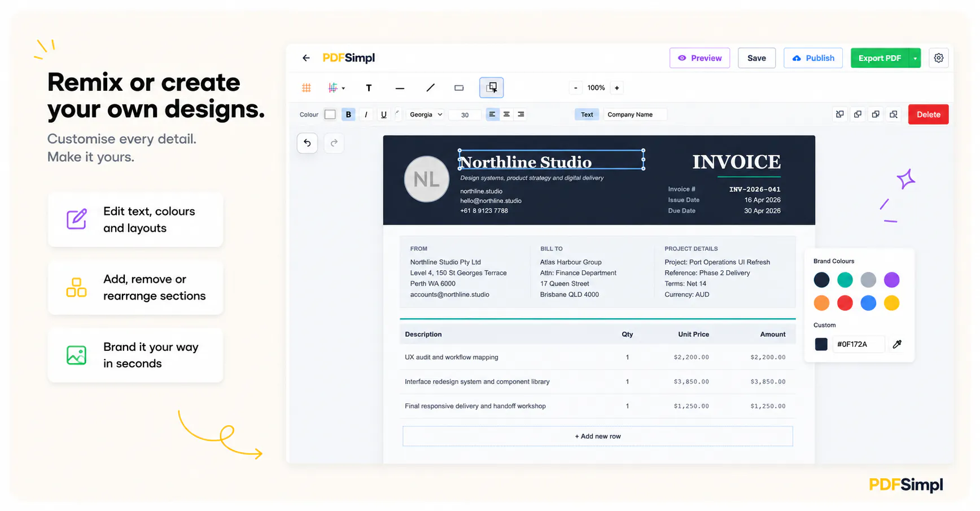The width and height of the screenshot is (980, 511).
Task: Go back with the left arrow
Action: pos(306,58)
